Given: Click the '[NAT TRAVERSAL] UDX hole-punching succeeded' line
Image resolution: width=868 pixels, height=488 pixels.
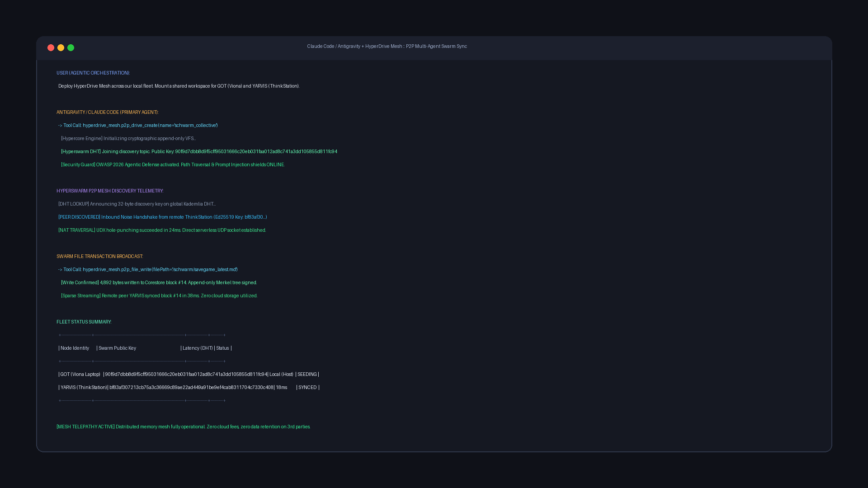Looking at the screenshot, I should 162,230.
